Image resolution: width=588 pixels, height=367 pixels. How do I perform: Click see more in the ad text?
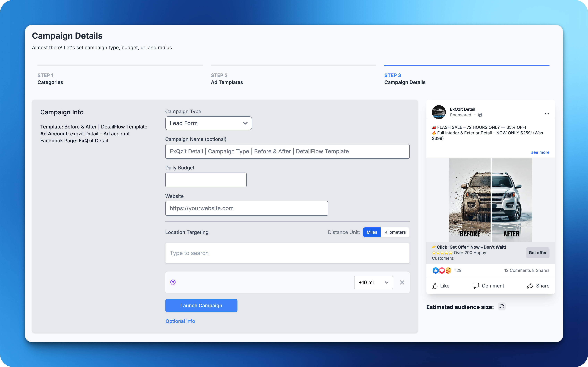540,152
